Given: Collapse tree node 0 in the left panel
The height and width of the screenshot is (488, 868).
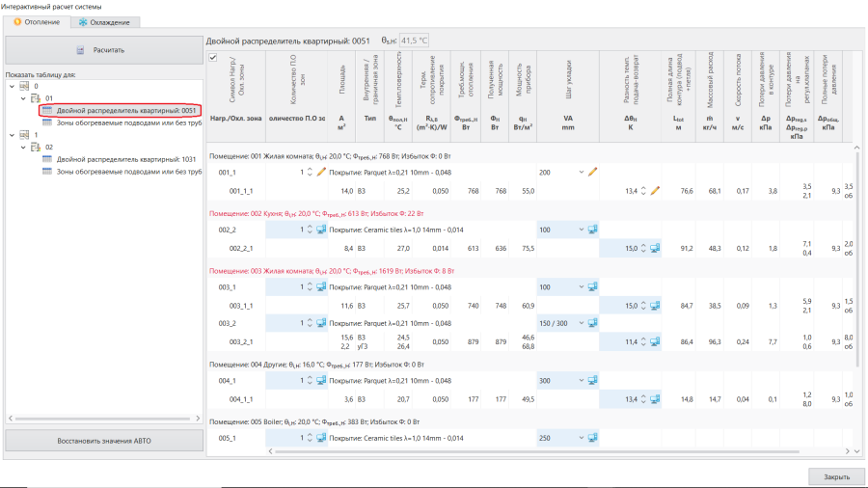Looking at the screenshot, I should click(13, 86).
